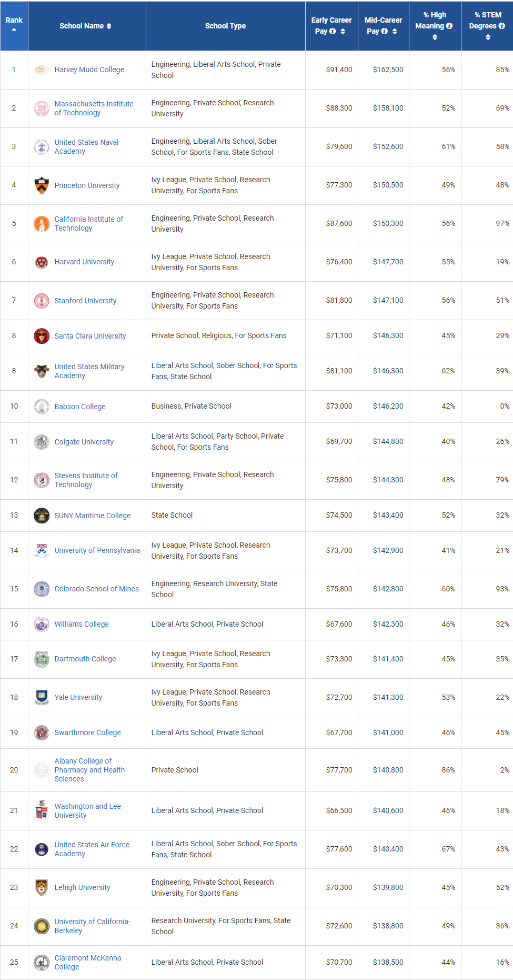Screen dimensions: 513x980
Task: Click the School Type column header
Action: coord(226,26)
